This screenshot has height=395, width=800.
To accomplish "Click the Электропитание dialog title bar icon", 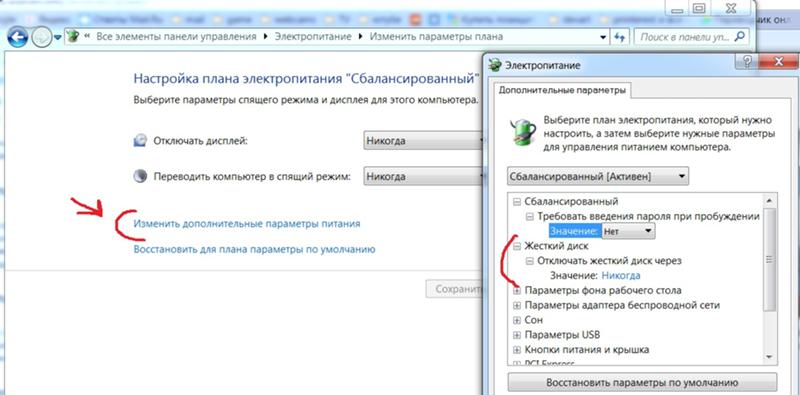I will click(494, 65).
